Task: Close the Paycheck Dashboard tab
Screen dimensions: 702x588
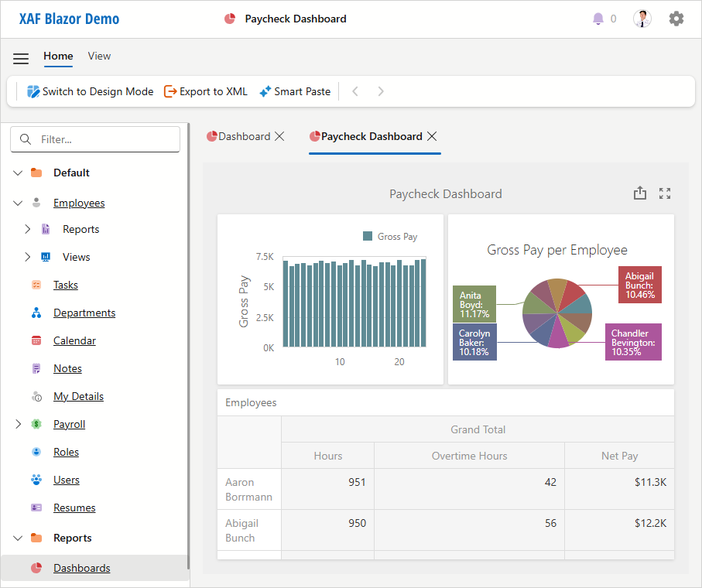Action: click(432, 136)
